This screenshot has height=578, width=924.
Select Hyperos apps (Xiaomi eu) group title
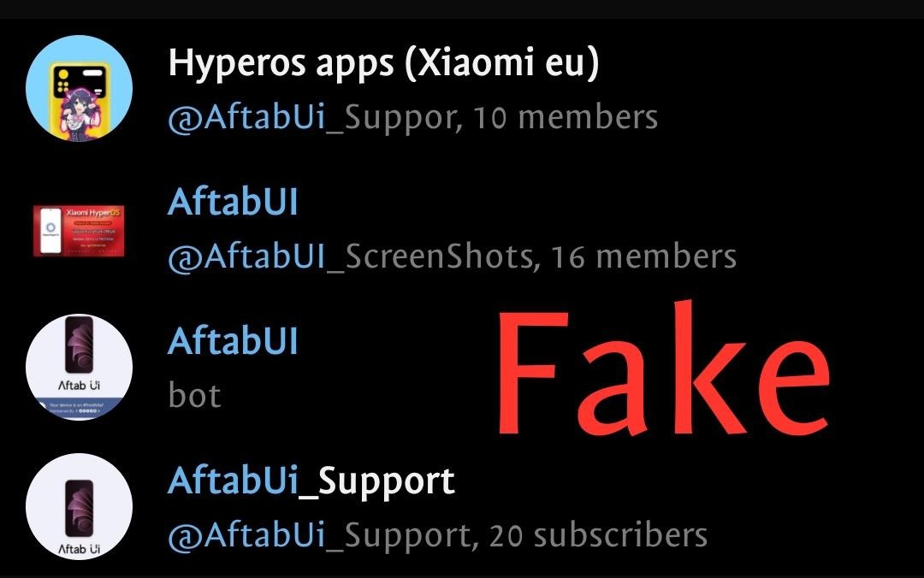point(383,62)
